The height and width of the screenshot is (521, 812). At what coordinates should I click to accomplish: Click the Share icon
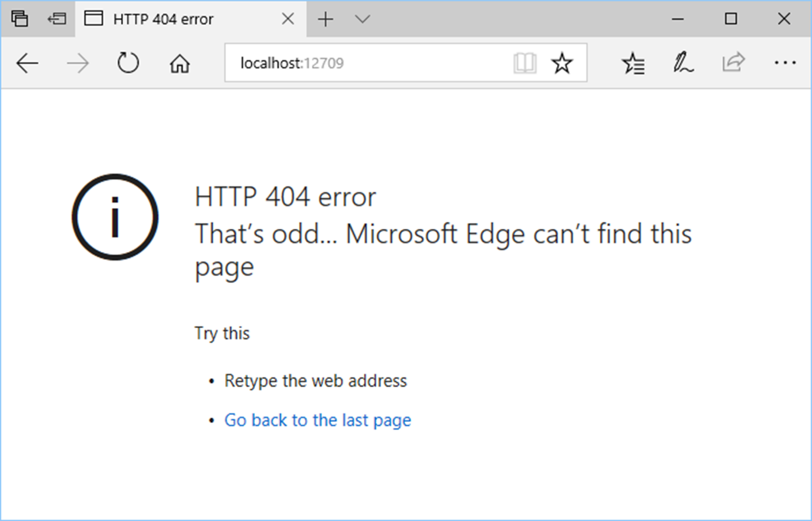point(734,62)
